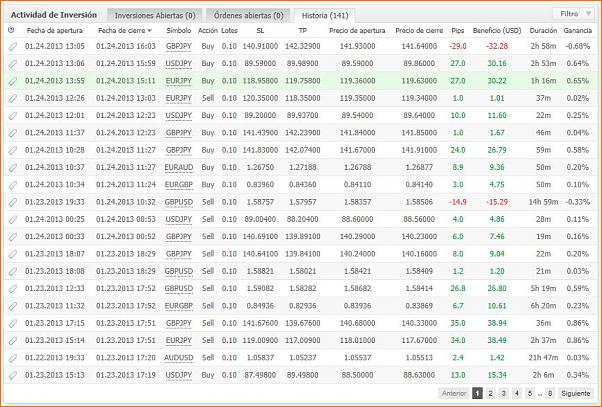Switch to Inversiones Abiertas (0) tab
This screenshot has width=602, height=407.
coord(155,15)
